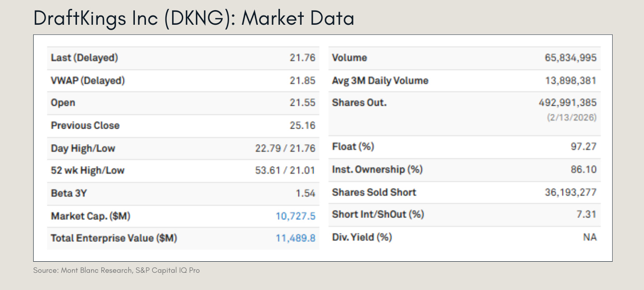This screenshot has width=644, height=290.
Task: Click the 'Volume' row label
Action: click(x=349, y=58)
